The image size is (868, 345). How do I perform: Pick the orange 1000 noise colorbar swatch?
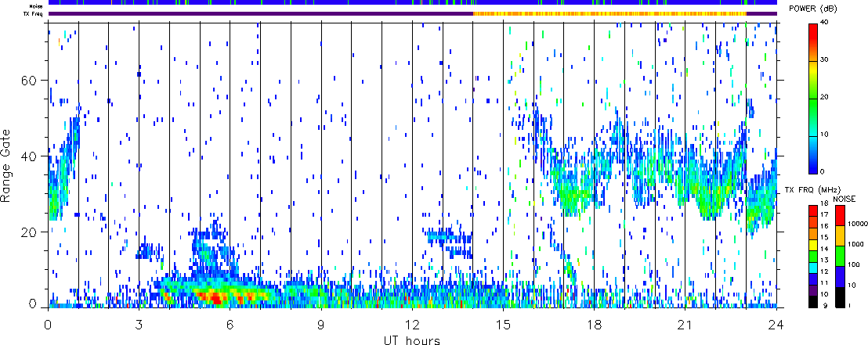click(x=839, y=235)
